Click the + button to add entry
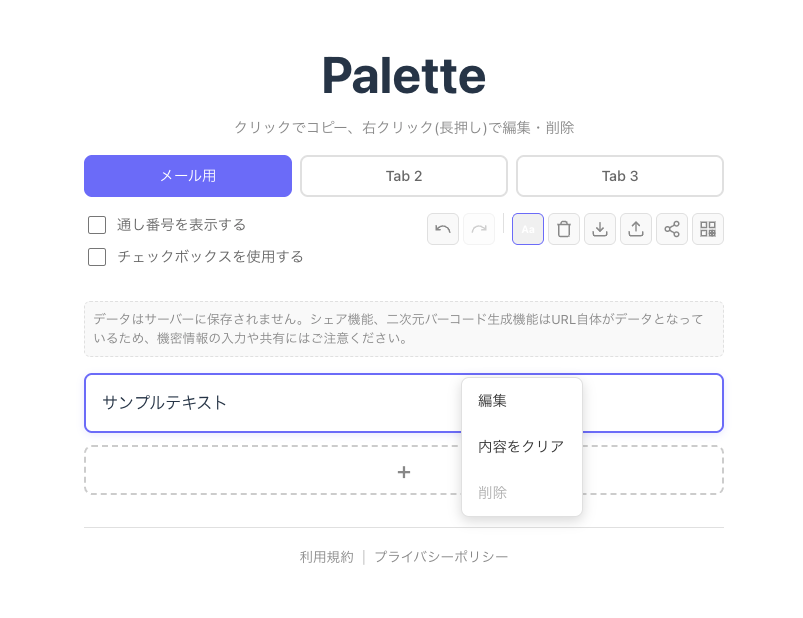 pos(403,471)
